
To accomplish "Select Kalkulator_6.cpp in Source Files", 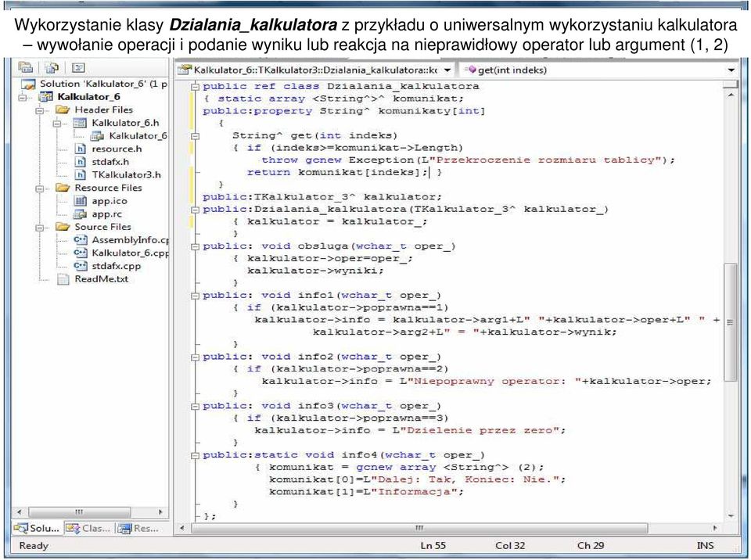I will pyautogui.click(x=130, y=253).
